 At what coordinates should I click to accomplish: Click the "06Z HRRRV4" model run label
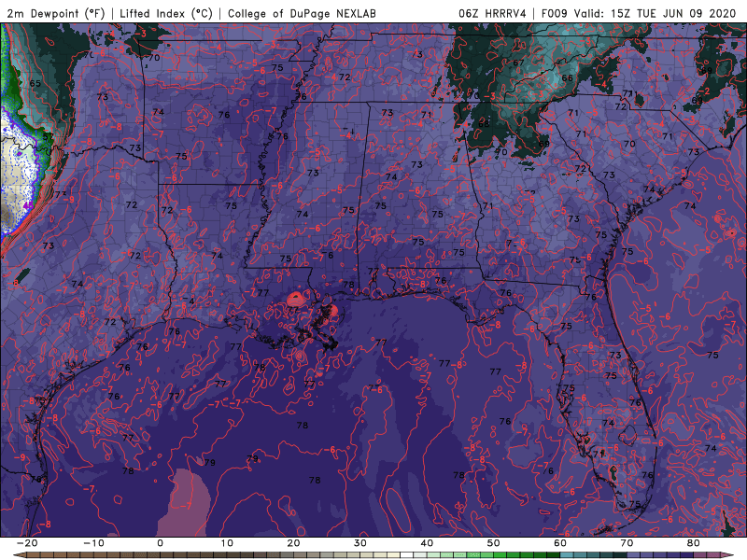click(x=492, y=14)
